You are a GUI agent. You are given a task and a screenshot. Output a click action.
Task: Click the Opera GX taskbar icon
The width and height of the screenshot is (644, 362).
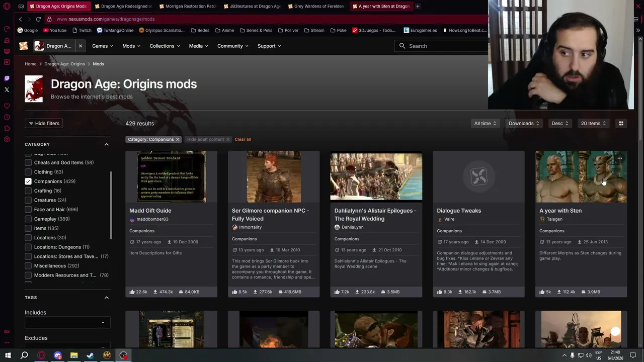[x=41, y=355]
